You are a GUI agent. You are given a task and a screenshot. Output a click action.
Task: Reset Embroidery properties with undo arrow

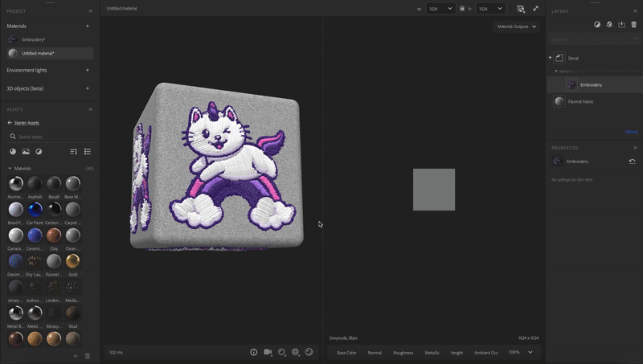(x=633, y=162)
